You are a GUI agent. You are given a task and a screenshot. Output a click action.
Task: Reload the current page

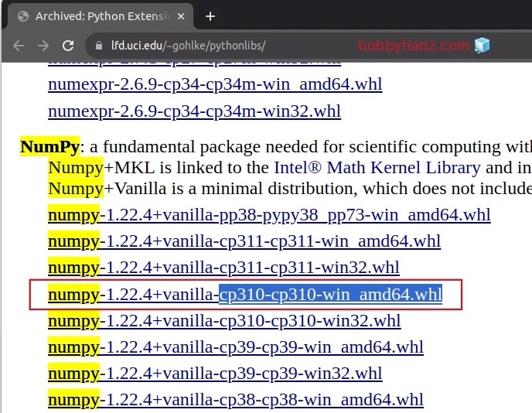point(68,46)
